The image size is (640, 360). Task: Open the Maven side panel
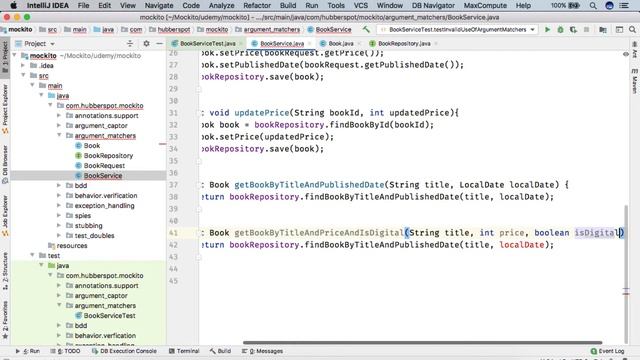click(x=635, y=81)
